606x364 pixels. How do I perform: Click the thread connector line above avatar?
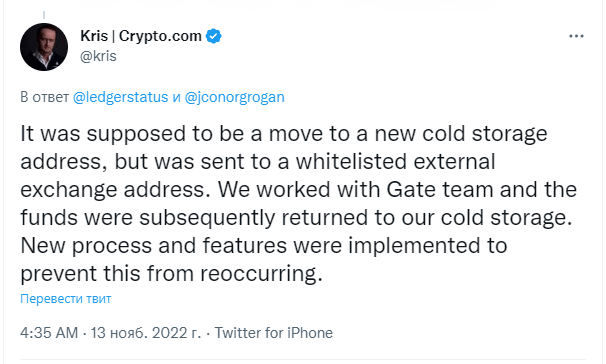coord(44,15)
